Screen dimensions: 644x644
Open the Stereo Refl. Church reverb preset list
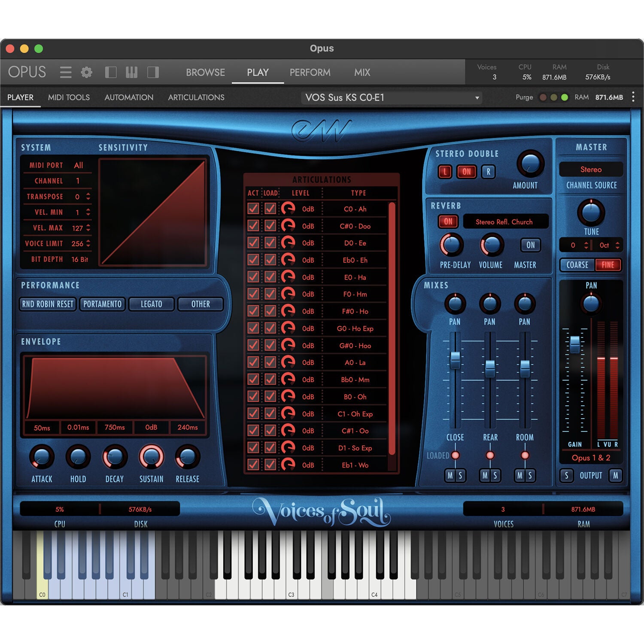coord(505,222)
